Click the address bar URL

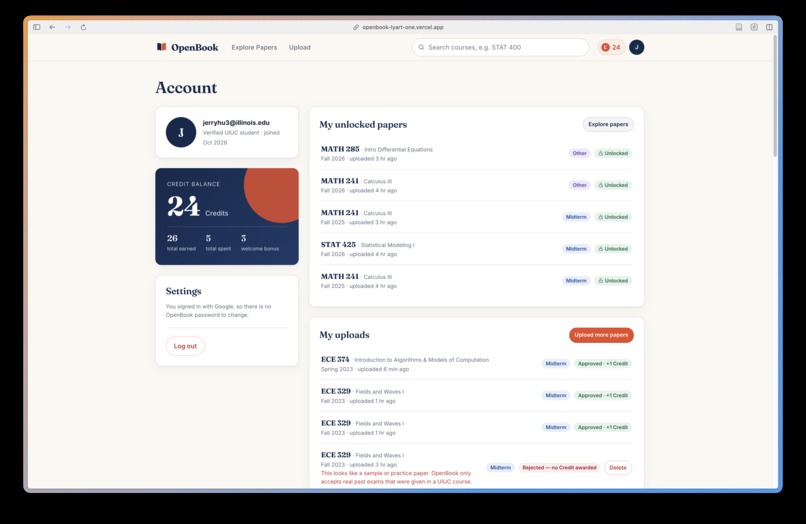pos(402,27)
